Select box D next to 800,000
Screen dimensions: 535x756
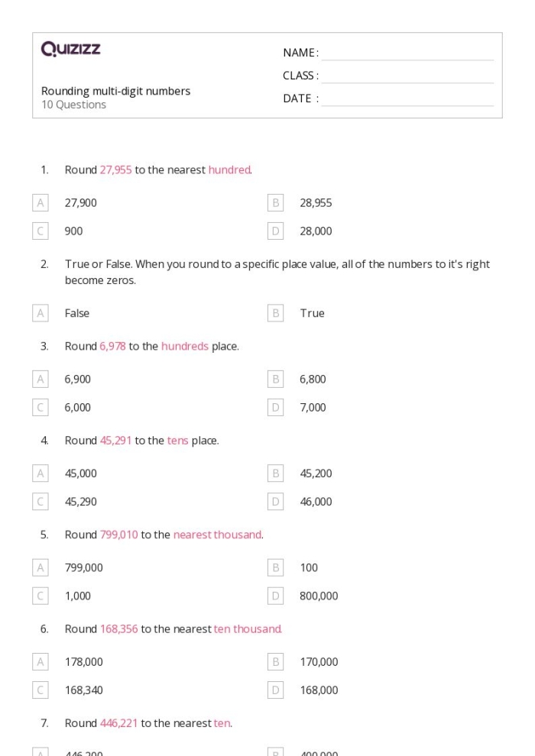pos(275,596)
